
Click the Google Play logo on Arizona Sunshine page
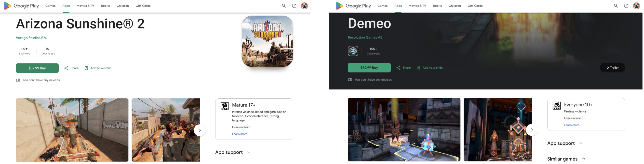click(x=22, y=6)
